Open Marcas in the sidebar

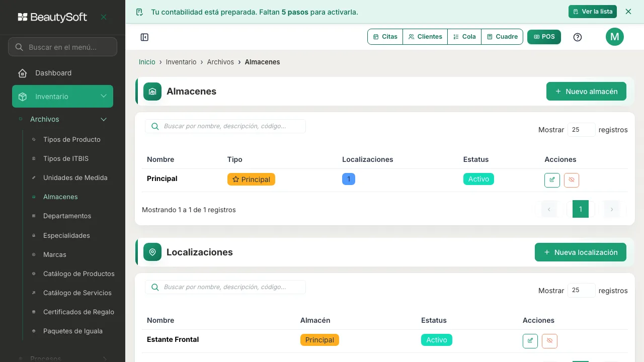click(55, 254)
